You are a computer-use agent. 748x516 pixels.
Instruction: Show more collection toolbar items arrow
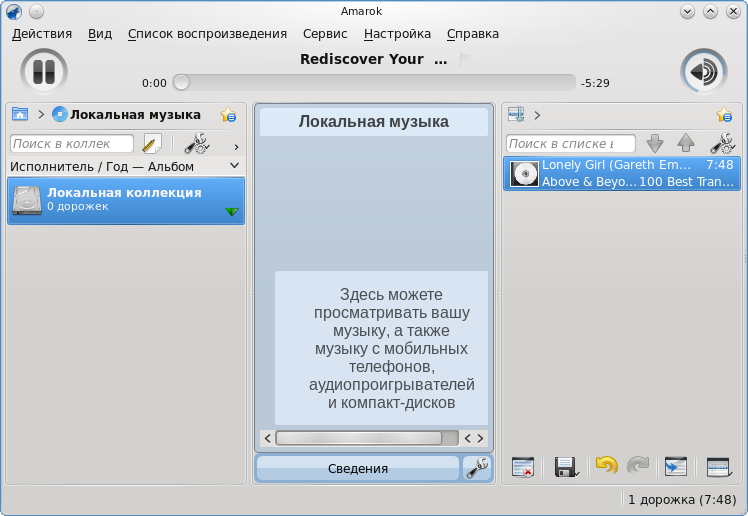point(236,147)
